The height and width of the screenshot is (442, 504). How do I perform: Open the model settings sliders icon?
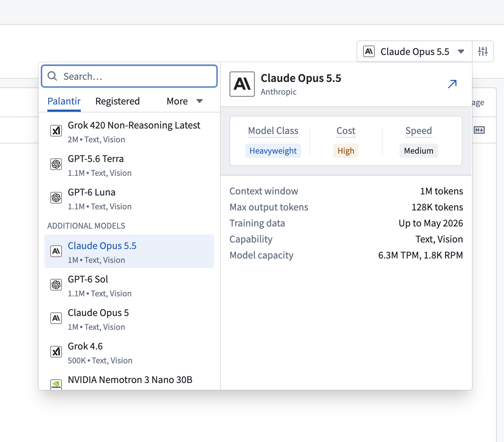coord(483,51)
